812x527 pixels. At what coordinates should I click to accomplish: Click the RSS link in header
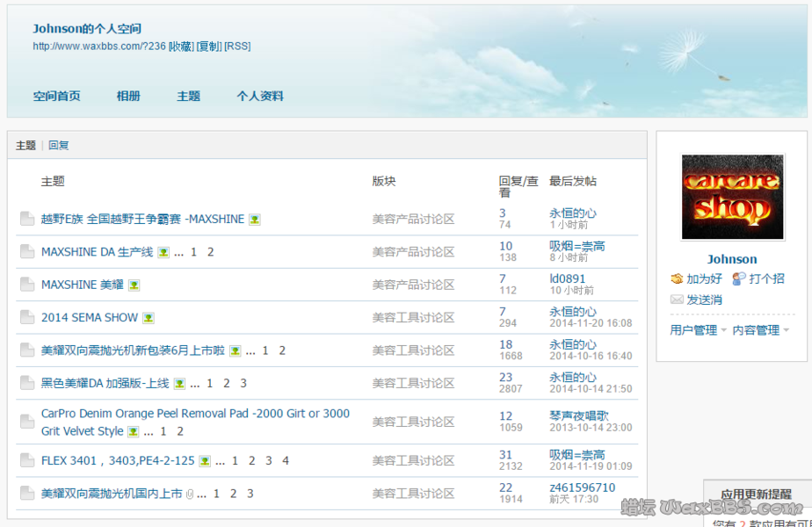237,47
